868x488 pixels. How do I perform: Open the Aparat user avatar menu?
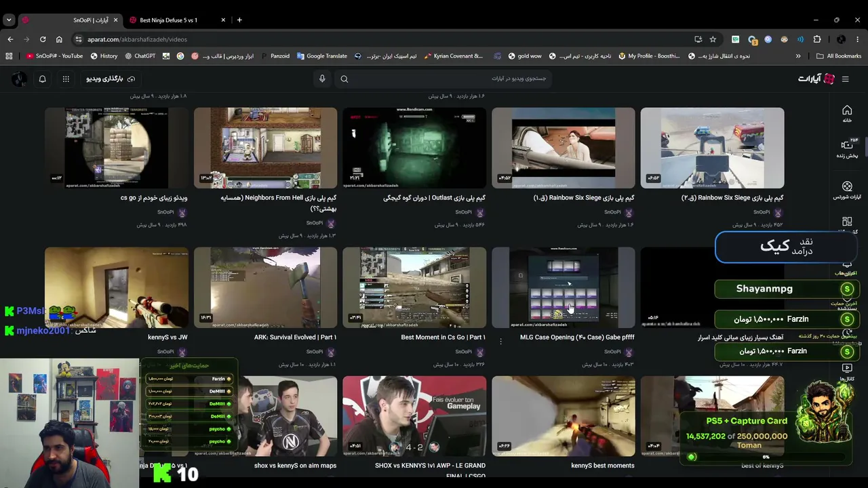tap(19, 79)
